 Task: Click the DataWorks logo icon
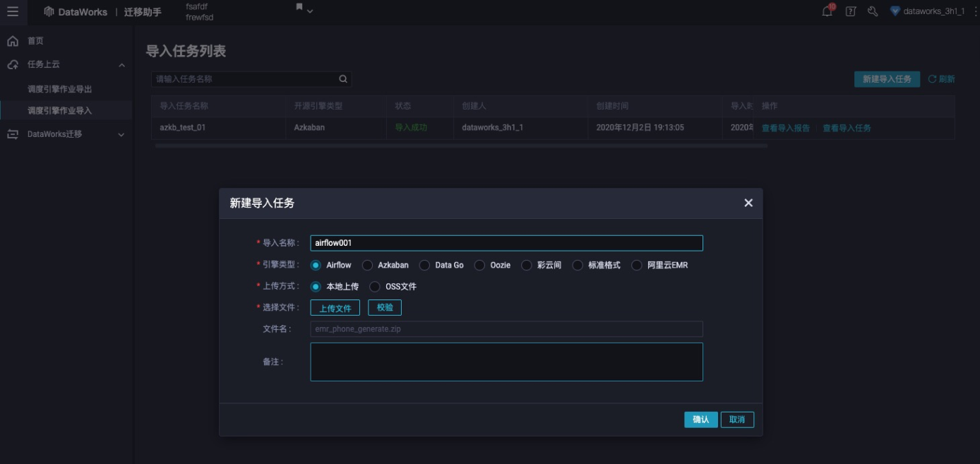point(49,11)
